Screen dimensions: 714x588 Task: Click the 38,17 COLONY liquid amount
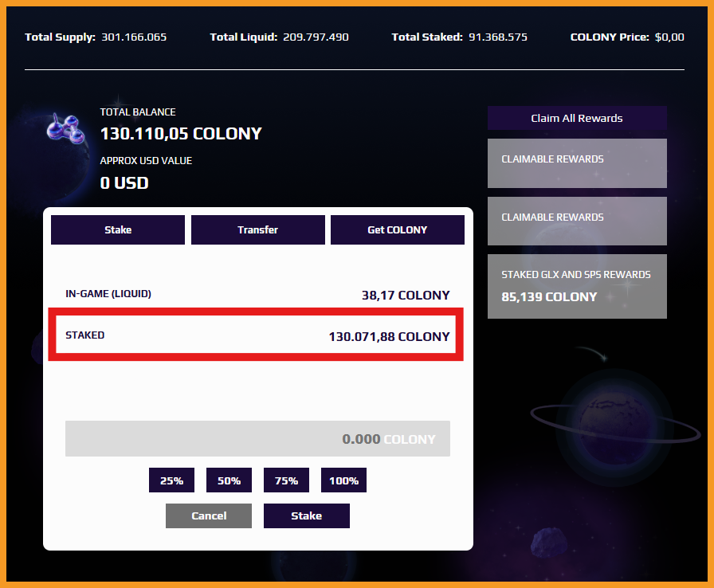406,296
